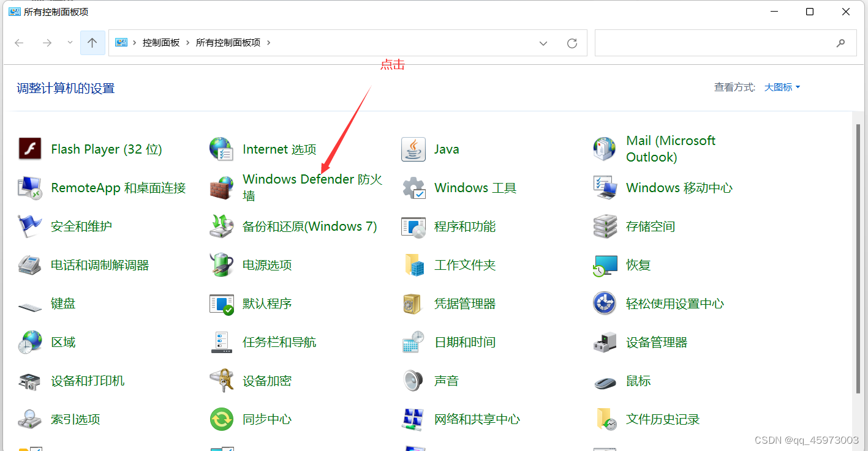Screen dimensions: 868x451
Task: Open the Mail (Microsoft Outlook) icon
Action: (605, 149)
